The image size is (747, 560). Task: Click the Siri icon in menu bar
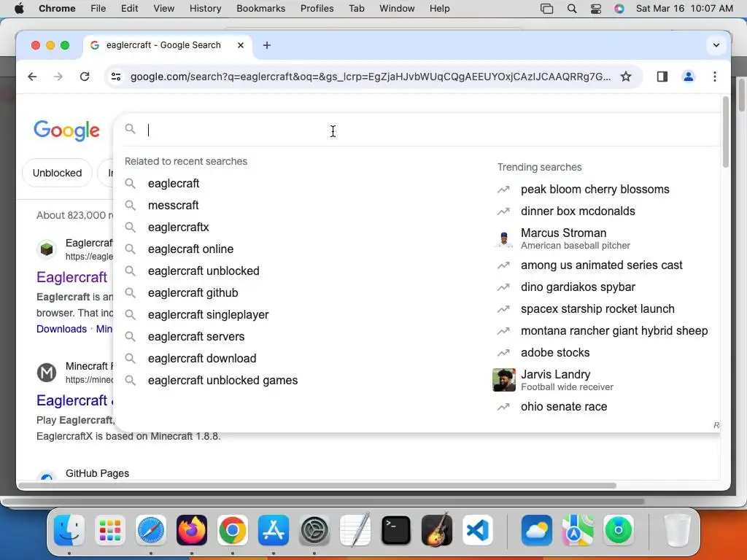pyautogui.click(x=619, y=9)
